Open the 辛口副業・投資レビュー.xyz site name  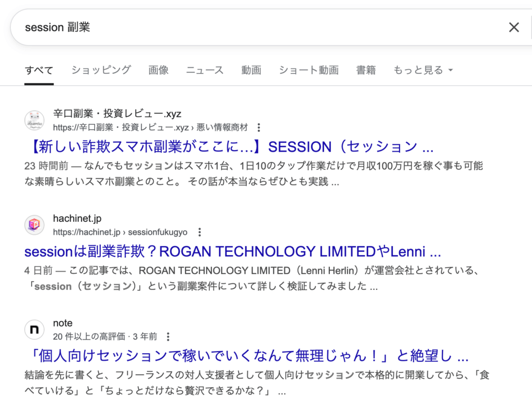coord(117,114)
